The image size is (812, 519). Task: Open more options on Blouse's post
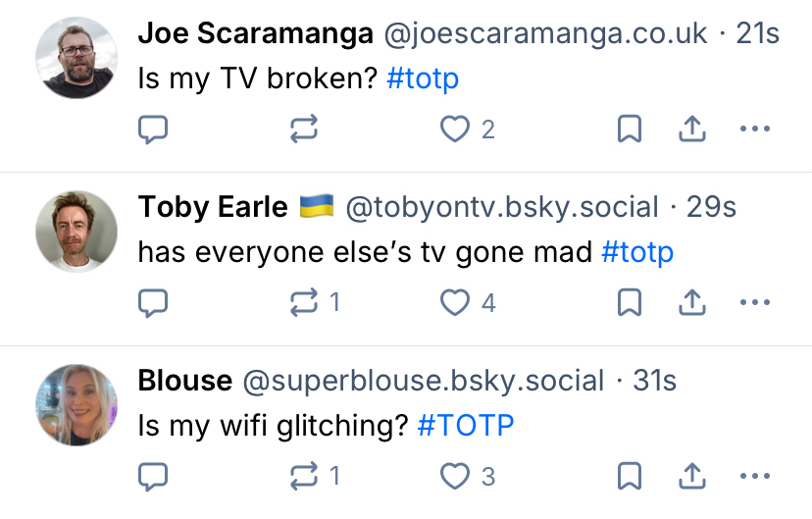[754, 476]
